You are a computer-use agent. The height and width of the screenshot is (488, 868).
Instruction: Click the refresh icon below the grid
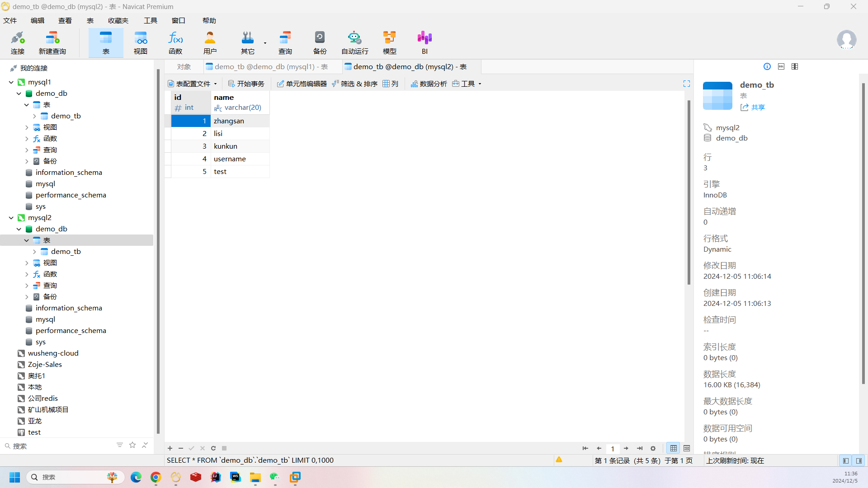click(x=213, y=448)
